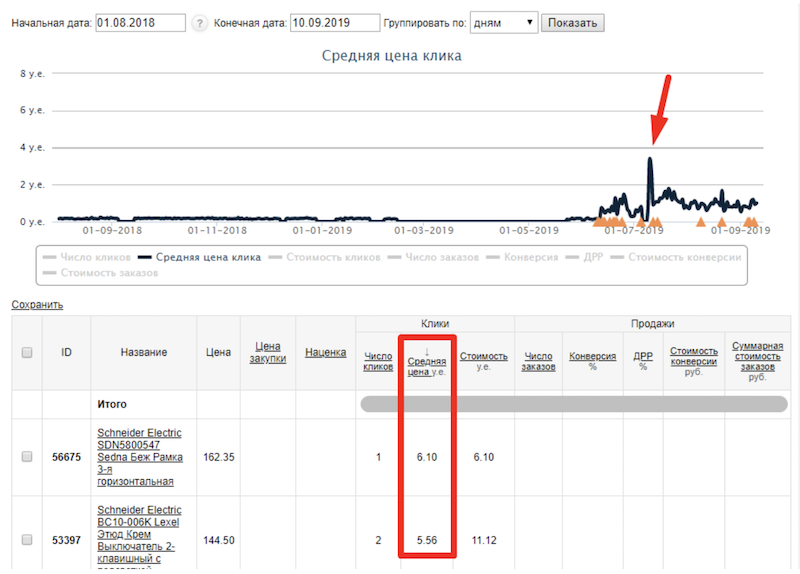Toggle the select-all checkbox in table header
The width and height of the screenshot is (800, 574).
click(27, 352)
